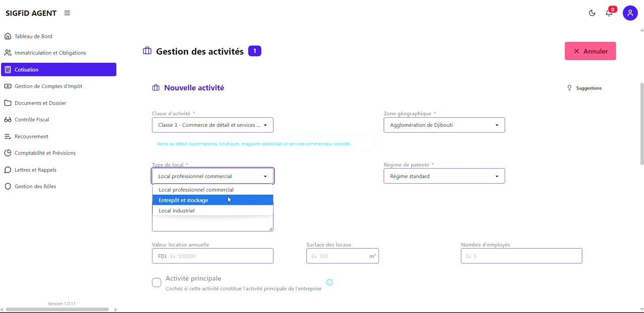This screenshot has height=313, width=644.
Task: Go to Recouvrement in the sidebar
Action: click(x=31, y=136)
